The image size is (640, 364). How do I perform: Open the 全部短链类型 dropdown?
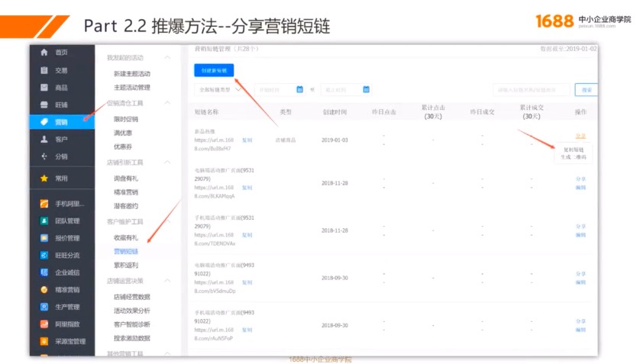[220, 90]
